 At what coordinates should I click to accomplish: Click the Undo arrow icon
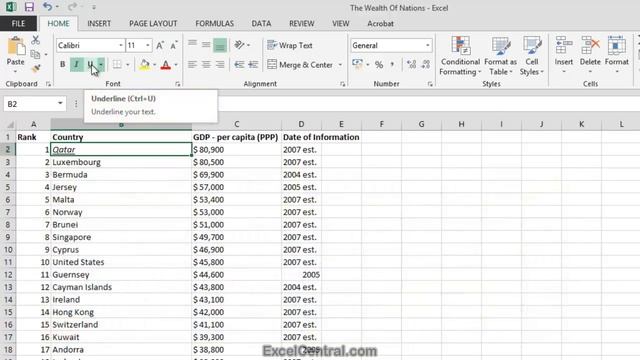(47, 7)
